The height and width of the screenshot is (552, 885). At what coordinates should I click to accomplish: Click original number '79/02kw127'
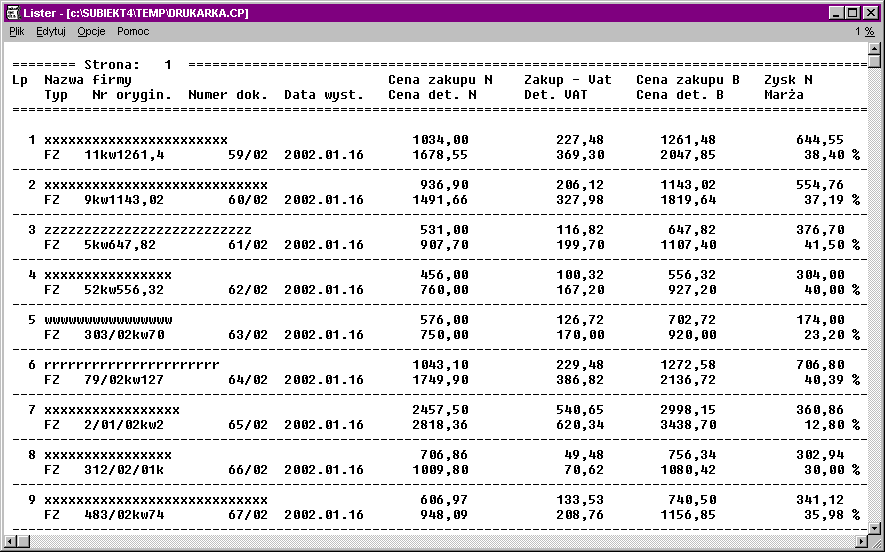click(x=124, y=380)
